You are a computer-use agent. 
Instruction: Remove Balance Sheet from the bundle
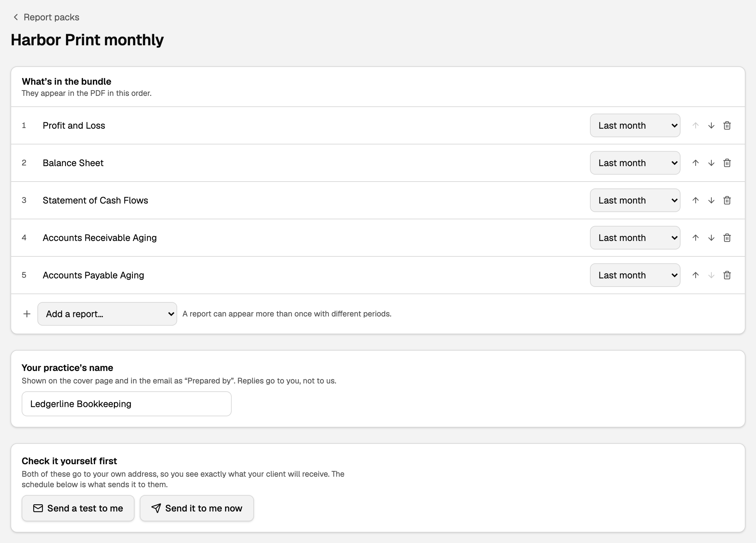click(x=727, y=163)
